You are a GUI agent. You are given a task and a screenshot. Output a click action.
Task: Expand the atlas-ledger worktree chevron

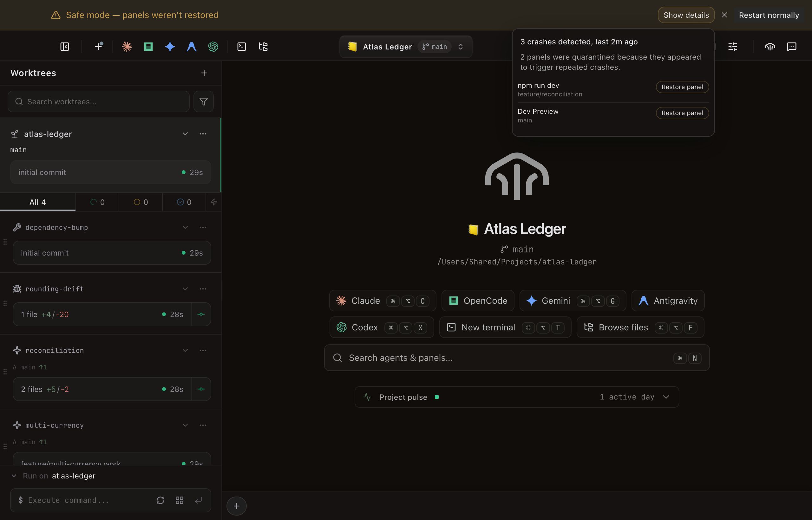185,134
